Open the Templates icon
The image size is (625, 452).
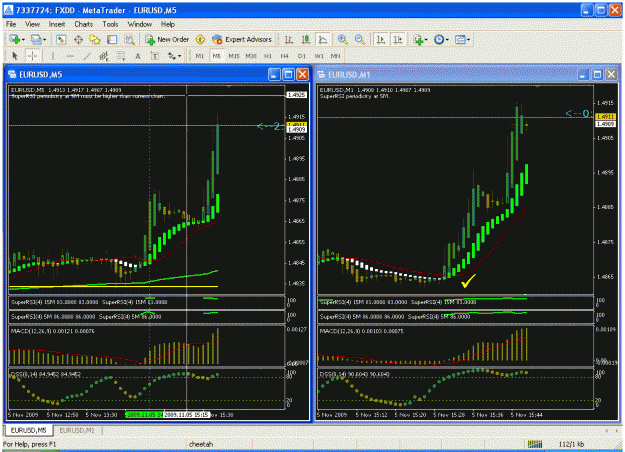point(460,39)
